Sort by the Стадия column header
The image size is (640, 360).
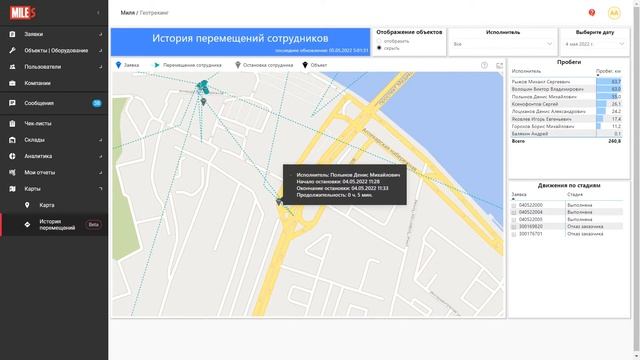point(575,195)
